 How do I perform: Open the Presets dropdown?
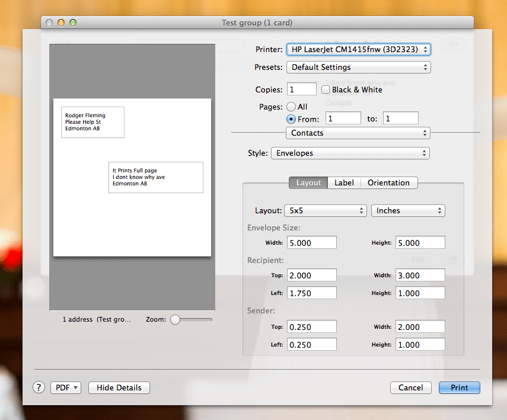coord(358,67)
